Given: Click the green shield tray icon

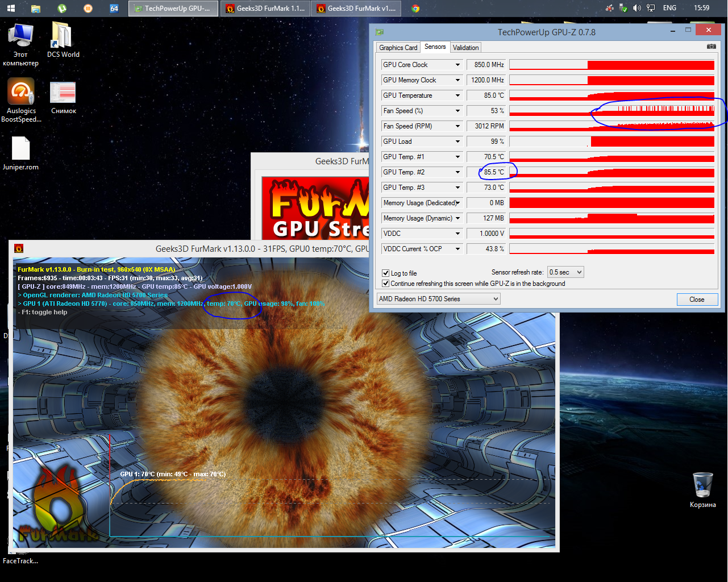Looking at the screenshot, I should (623, 8).
